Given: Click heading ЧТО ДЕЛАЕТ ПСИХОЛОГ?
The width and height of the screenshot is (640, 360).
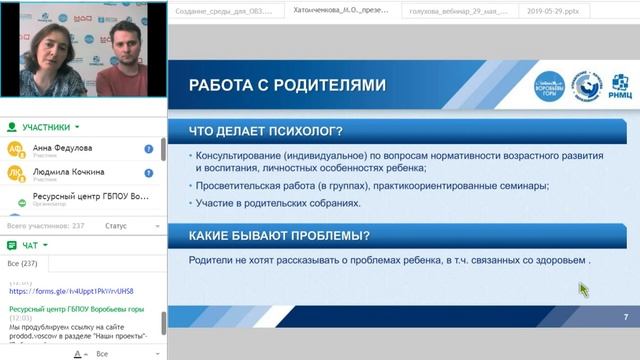Looking at the screenshot, I should [x=266, y=131].
